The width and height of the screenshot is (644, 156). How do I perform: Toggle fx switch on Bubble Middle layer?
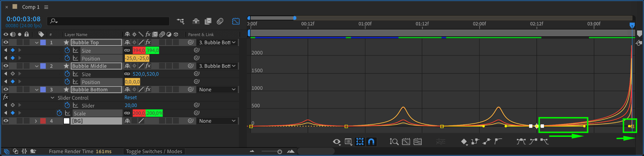pos(148,66)
